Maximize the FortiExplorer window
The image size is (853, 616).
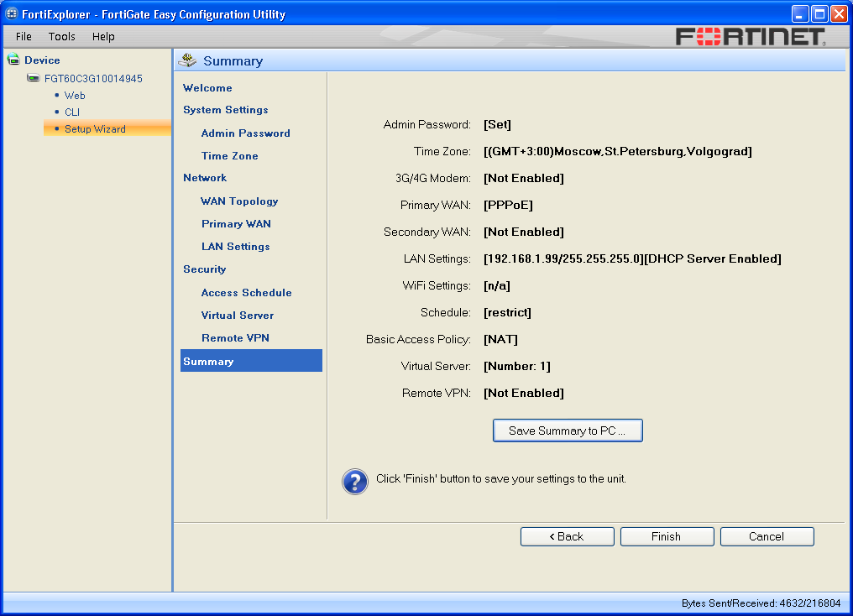[819, 13]
